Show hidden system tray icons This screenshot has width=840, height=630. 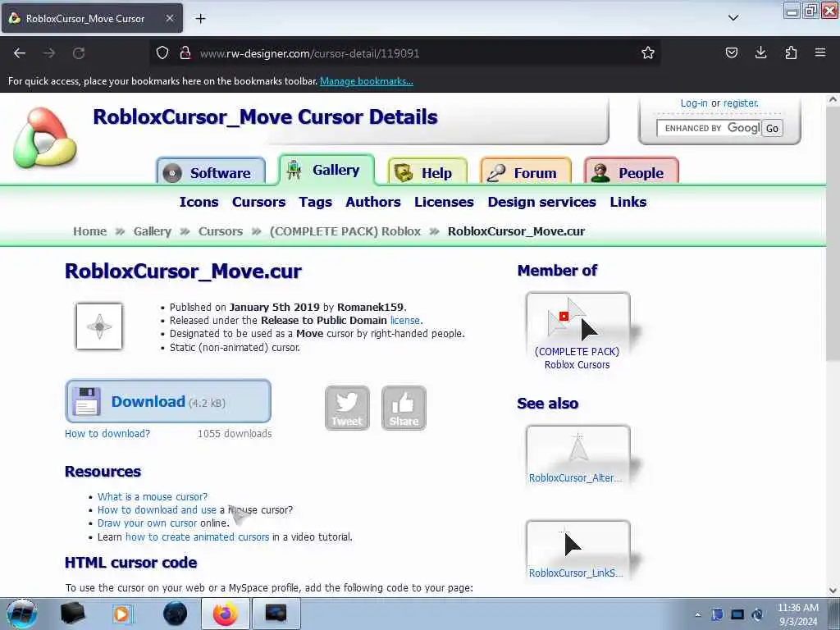pos(697,614)
